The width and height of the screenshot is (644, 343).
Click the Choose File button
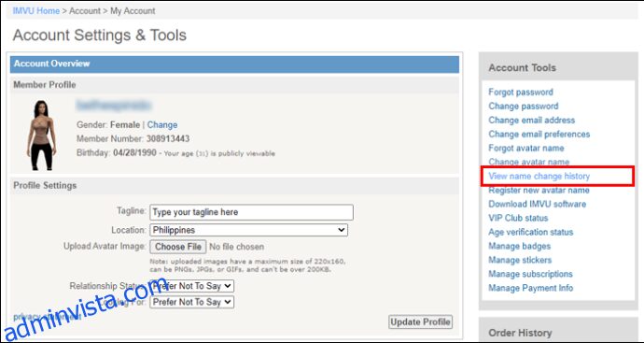178,247
